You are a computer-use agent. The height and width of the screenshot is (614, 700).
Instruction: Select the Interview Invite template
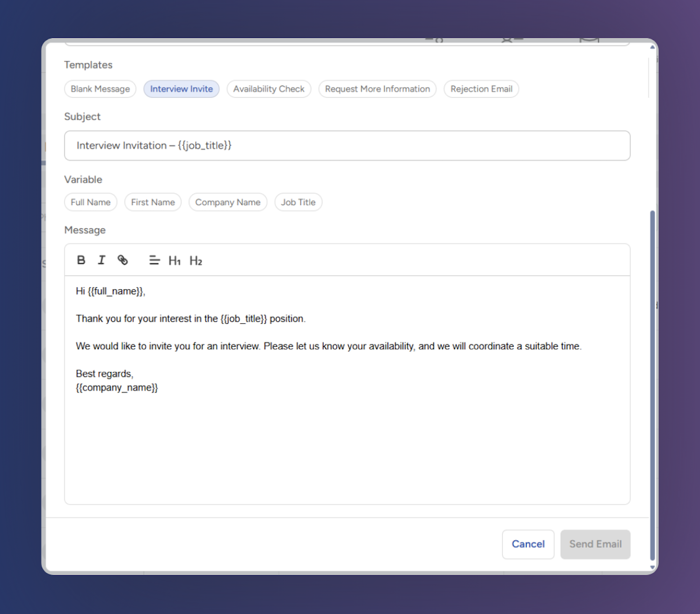182,89
